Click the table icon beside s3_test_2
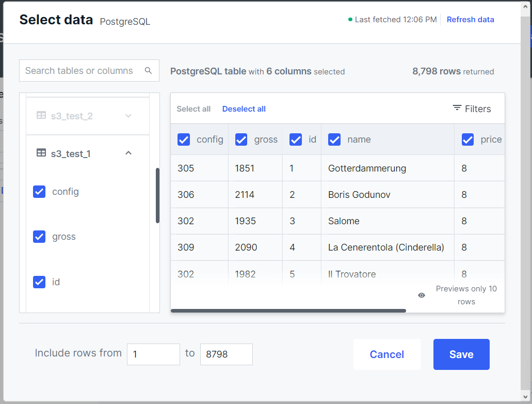 (x=41, y=116)
